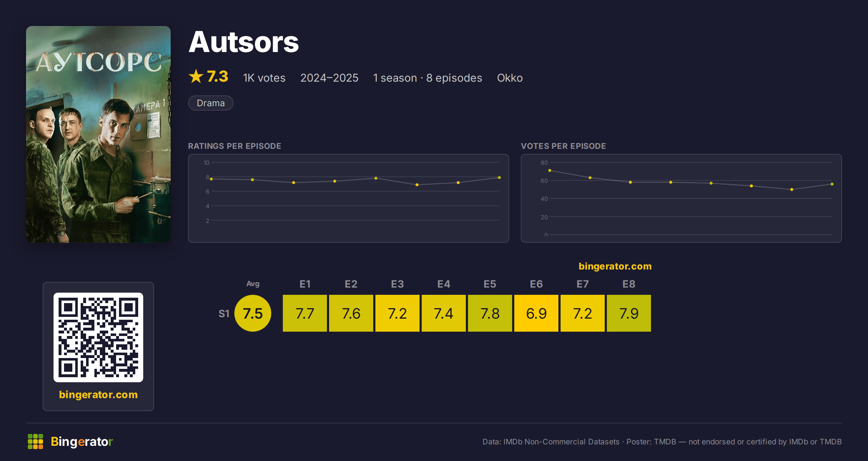Click the Bingerator grid logo icon
The image size is (868, 461).
point(35,441)
